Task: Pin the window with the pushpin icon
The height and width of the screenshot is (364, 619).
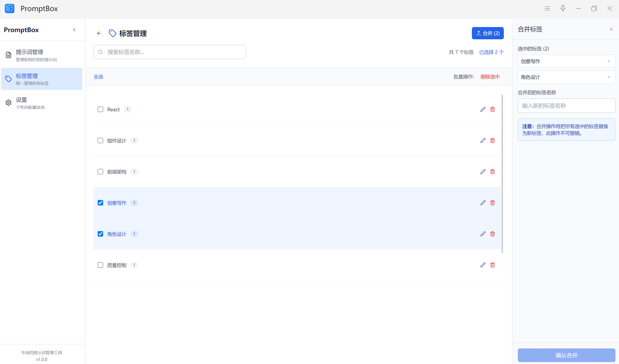Action: (563, 8)
